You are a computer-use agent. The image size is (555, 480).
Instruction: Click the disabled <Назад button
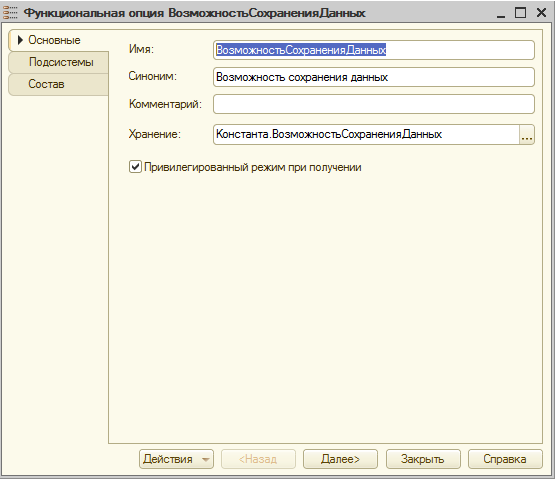point(258,459)
